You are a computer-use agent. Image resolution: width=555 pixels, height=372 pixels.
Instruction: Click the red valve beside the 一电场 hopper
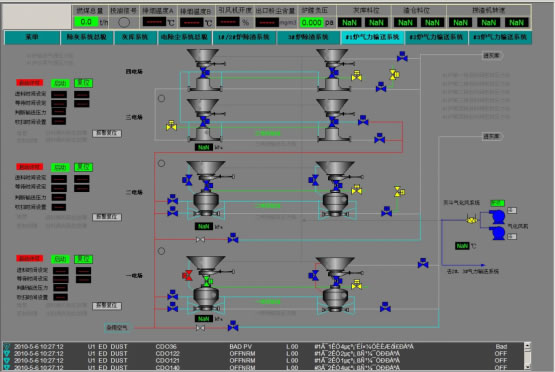[187, 275]
